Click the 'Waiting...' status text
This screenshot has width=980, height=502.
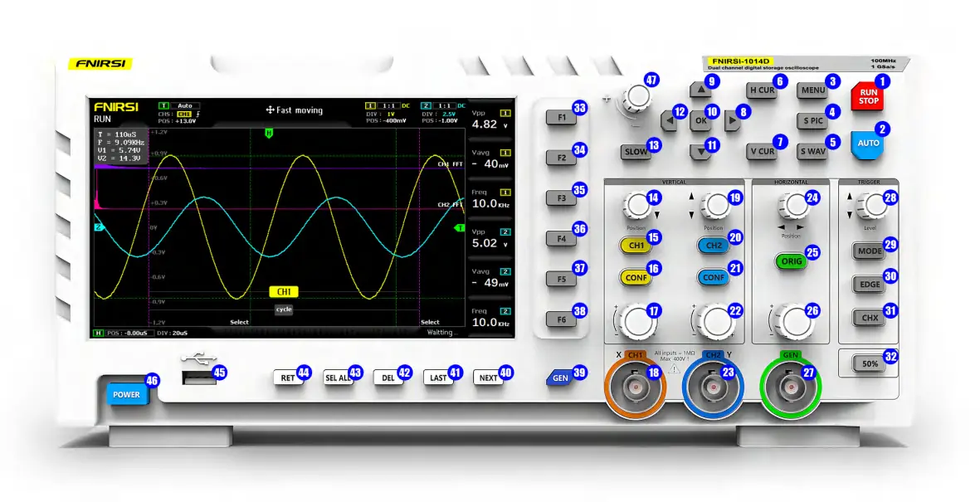[442, 333]
